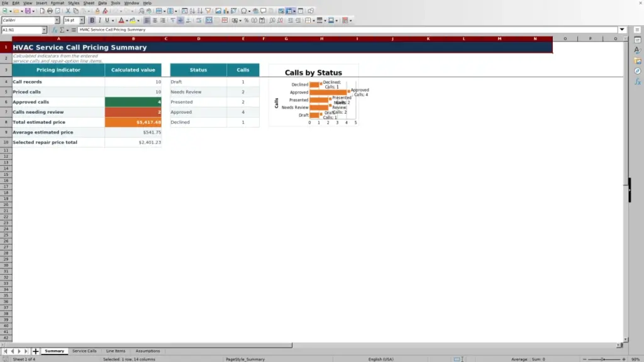Viewport: 644px width, 362px height.
Task: Click into the formula input line
Action: (x=347, y=30)
